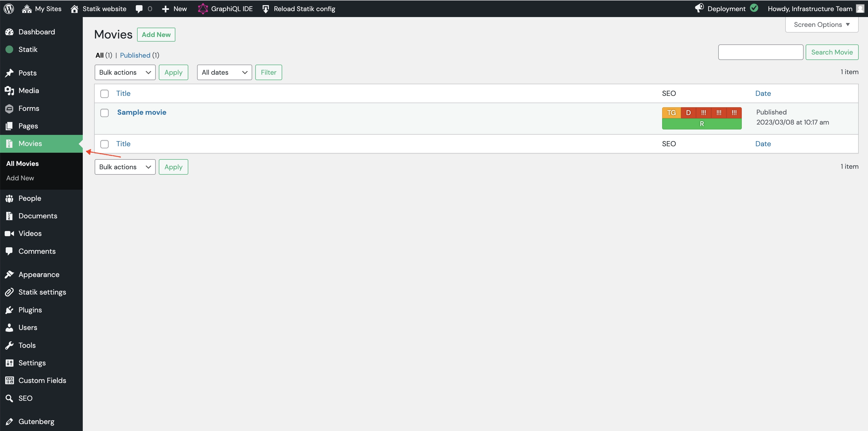Toggle the bottom Title row checkbox
This screenshot has width=868, height=431.
(x=105, y=144)
